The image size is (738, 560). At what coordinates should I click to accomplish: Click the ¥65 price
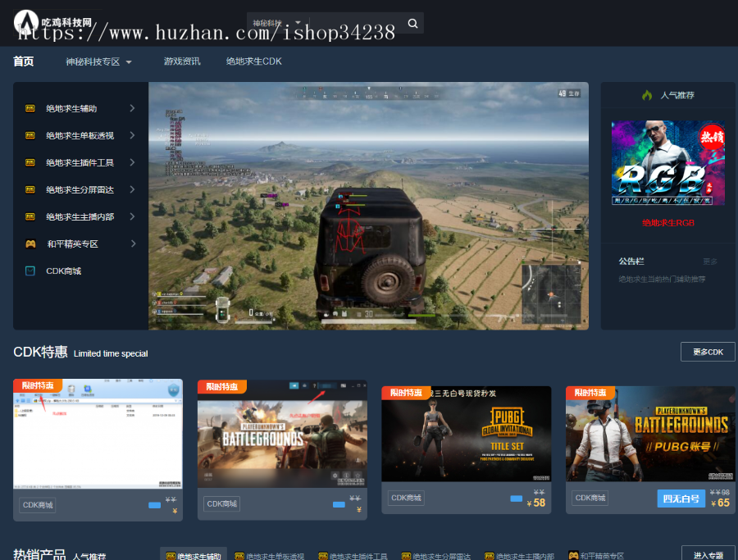[720, 503]
